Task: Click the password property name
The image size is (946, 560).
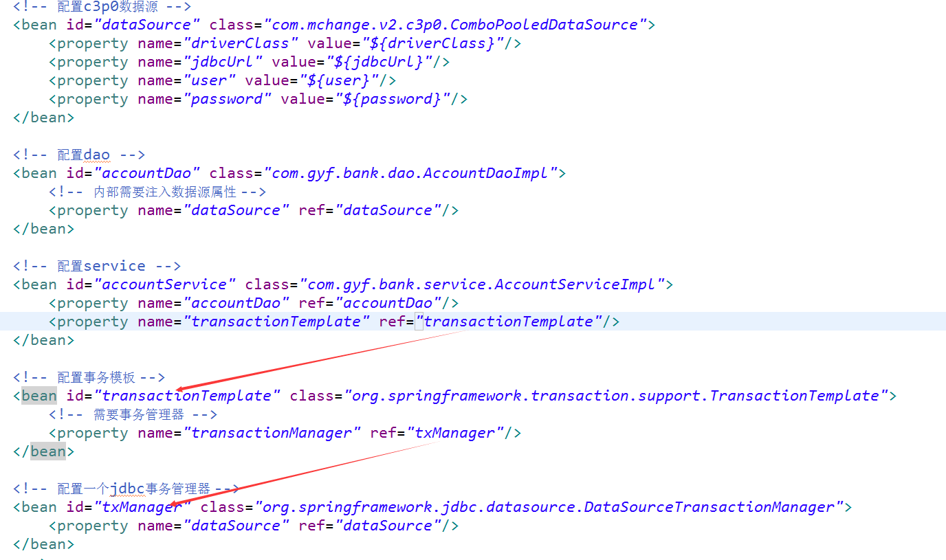Action: click(227, 99)
